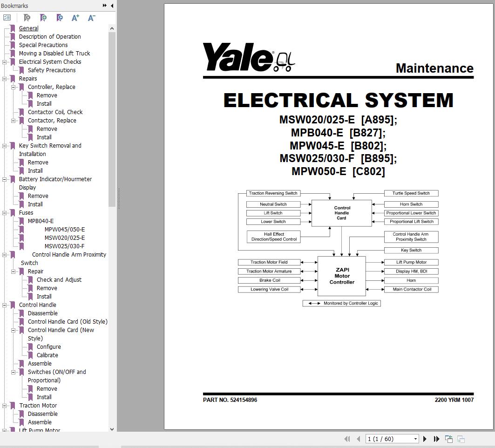Go to the next page
The height and width of the screenshot is (448, 495).
point(425,439)
